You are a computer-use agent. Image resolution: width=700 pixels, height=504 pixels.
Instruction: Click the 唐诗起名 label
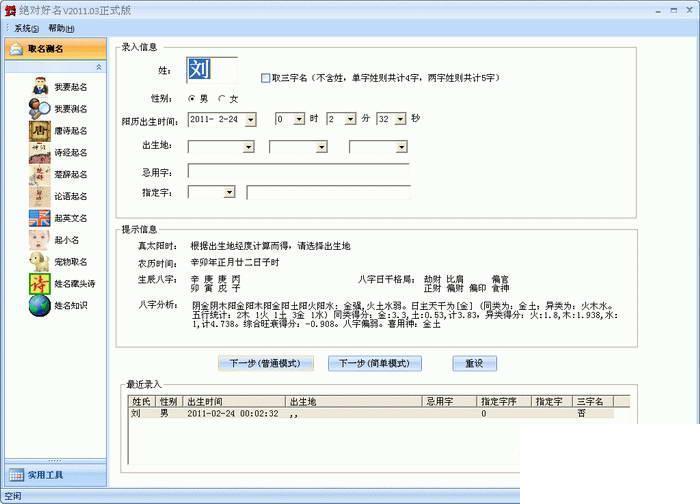coord(71,131)
